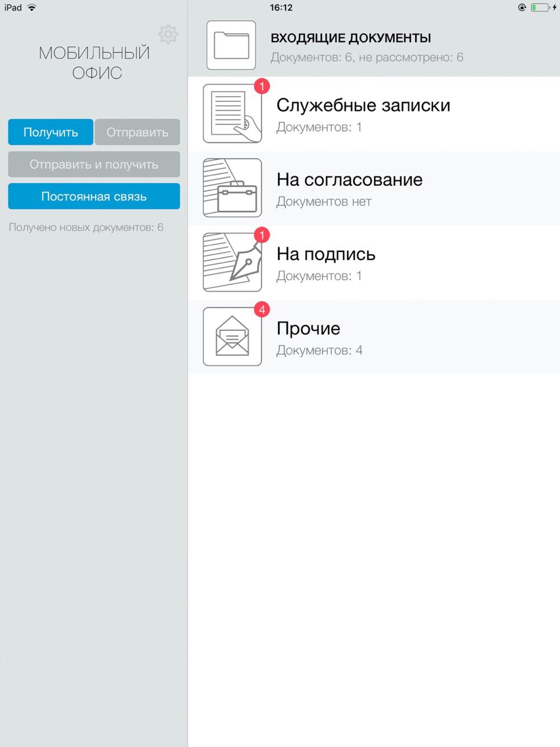Click 'Документов: 6, не рассмотрено: 6' subtitle

367,57
